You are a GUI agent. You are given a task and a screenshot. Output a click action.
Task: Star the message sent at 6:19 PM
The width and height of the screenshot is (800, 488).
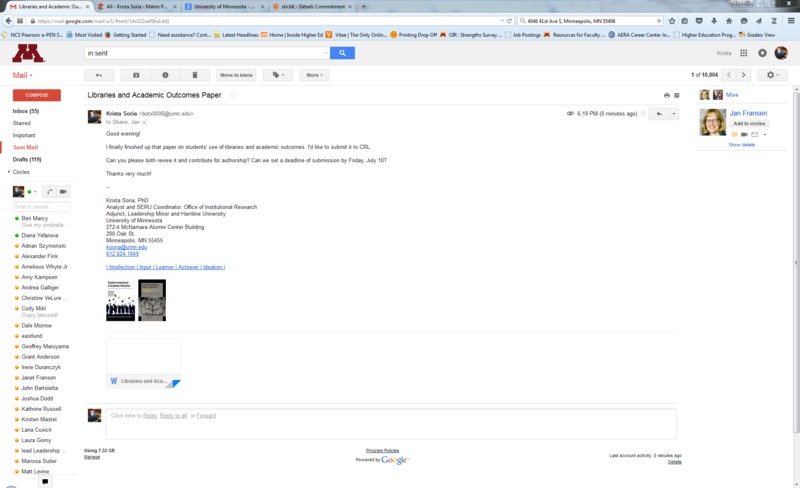644,114
